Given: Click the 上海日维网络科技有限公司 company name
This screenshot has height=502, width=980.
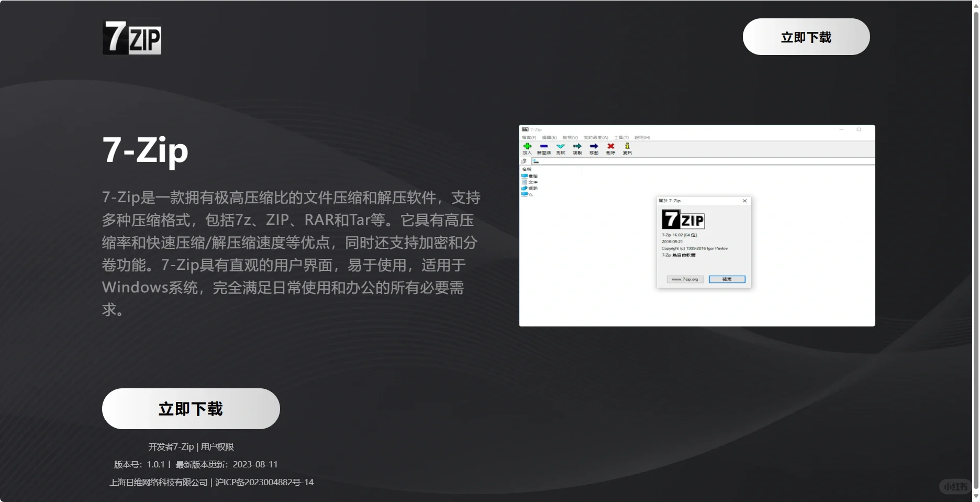Looking at the screenshot, I should 159,482.
